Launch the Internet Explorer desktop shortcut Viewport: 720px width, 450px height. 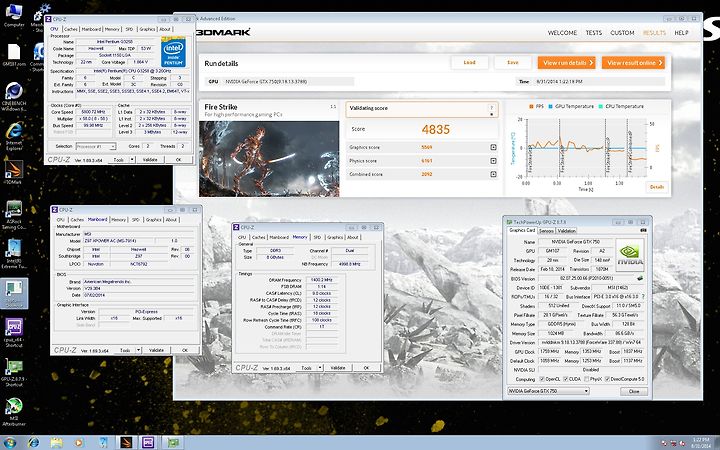pos(14,137)
